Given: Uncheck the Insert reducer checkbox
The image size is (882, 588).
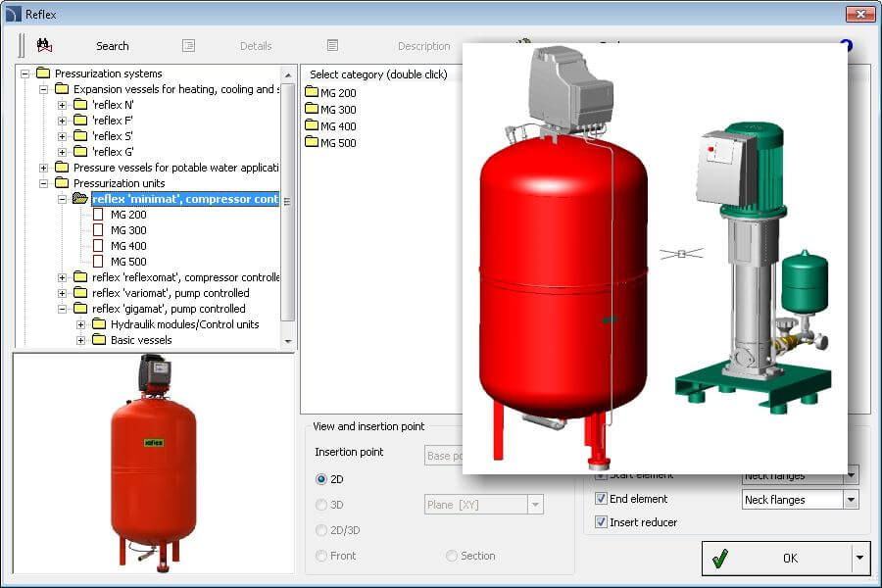Looking at the screenshot, I should tap(602, 522).
